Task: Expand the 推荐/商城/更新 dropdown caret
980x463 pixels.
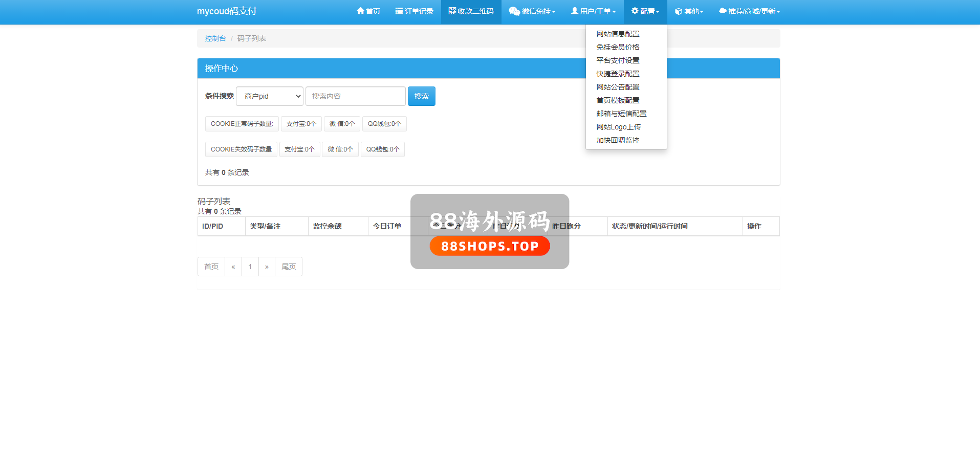Action: coord(778,12)
